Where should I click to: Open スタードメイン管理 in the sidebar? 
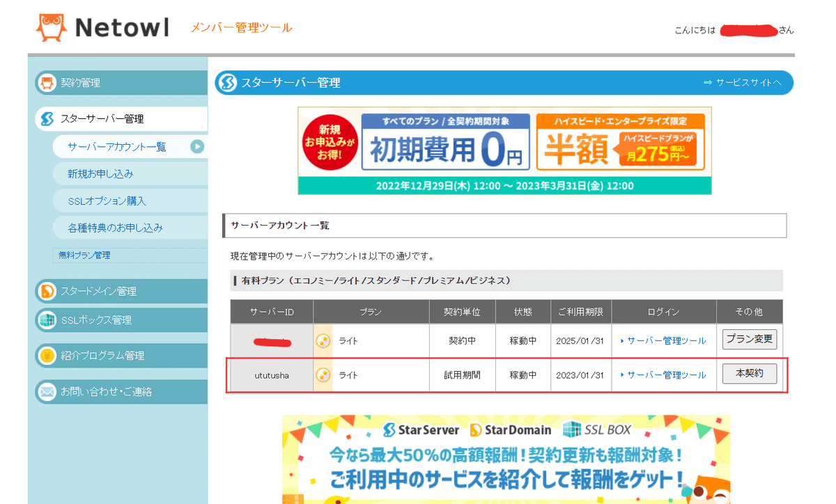tap(121, 291)
